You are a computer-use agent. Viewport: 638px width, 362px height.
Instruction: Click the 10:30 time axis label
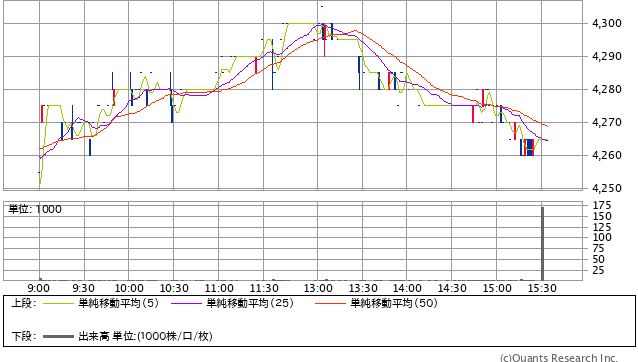point(174,288)
